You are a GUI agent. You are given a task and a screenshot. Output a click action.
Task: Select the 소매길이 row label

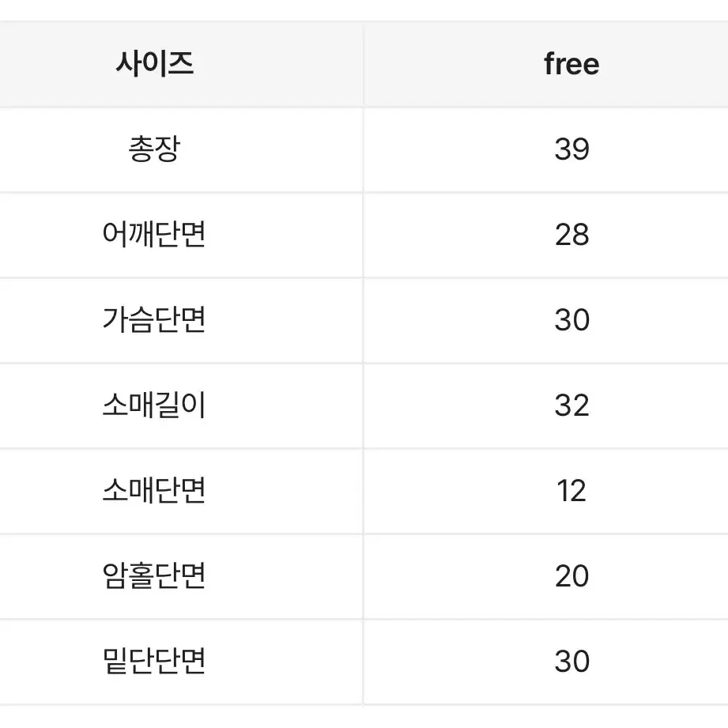coord(154,405)
